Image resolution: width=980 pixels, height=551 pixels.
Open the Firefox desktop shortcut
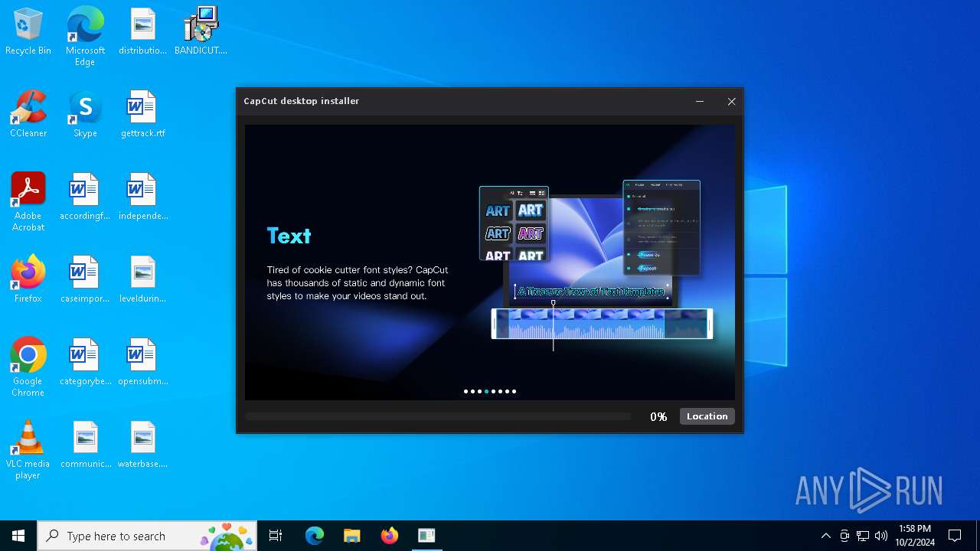pos(28,280)
